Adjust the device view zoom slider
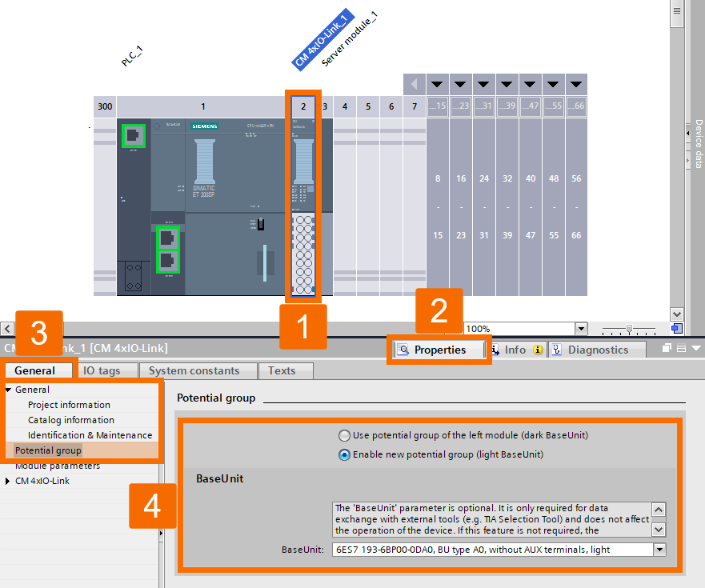The width and height of the screenshot is (705, 588). (630, 330)
